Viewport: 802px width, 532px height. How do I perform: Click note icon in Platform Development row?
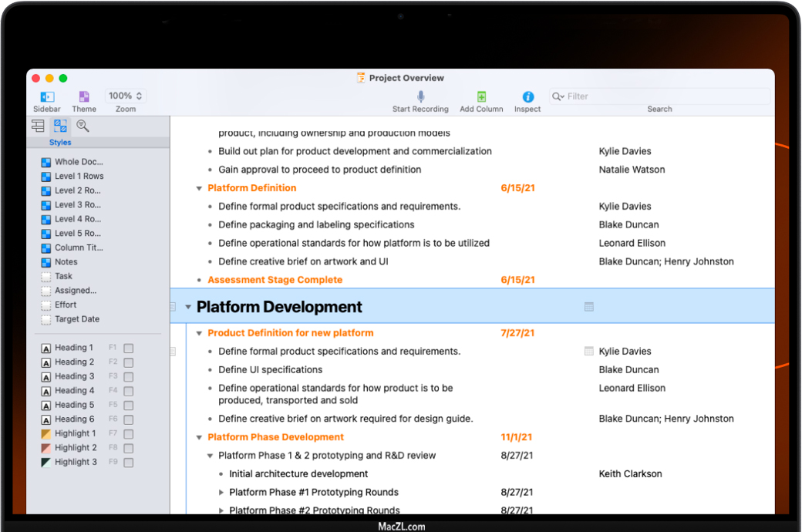589,307
